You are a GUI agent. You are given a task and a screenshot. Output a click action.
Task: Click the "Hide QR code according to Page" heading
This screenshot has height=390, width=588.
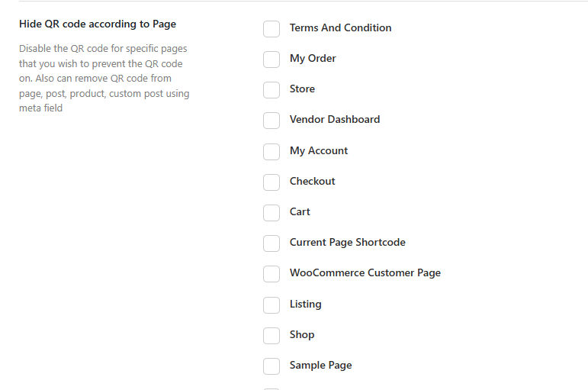tap(98, 24)
